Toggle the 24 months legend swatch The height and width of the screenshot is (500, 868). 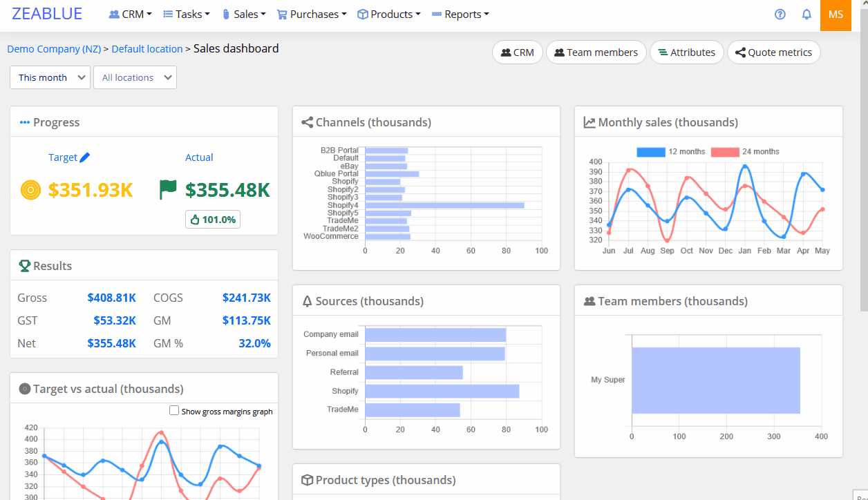(725, 151)
